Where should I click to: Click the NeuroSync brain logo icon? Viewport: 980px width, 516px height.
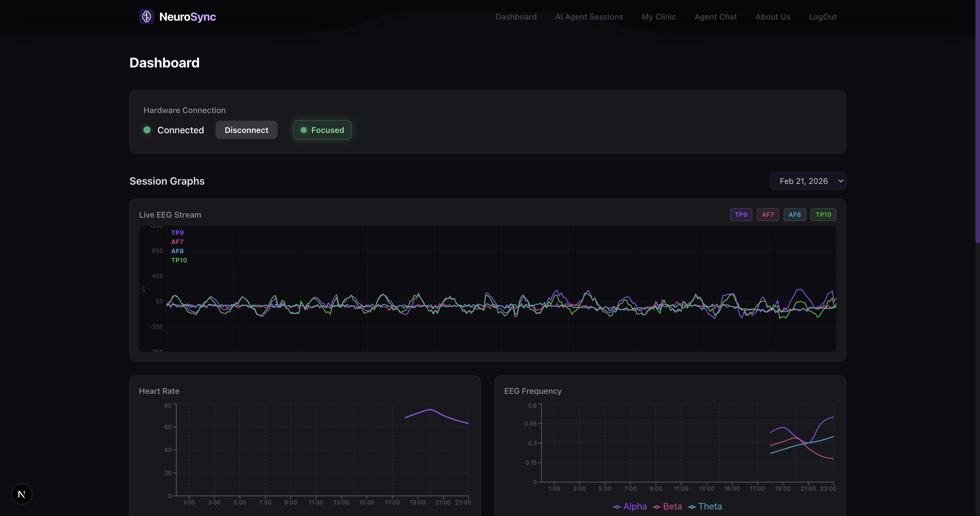coord(146,16)
